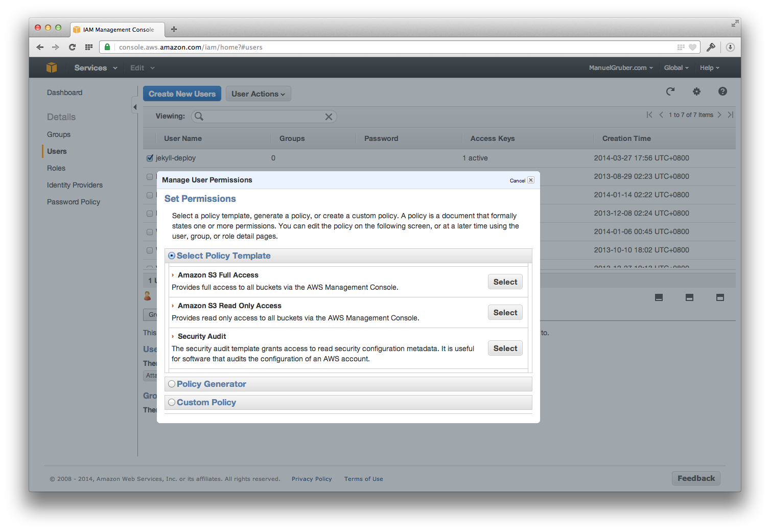
Task: Choose the Custom Policy radio button
Action: click(x=172, y=402)
